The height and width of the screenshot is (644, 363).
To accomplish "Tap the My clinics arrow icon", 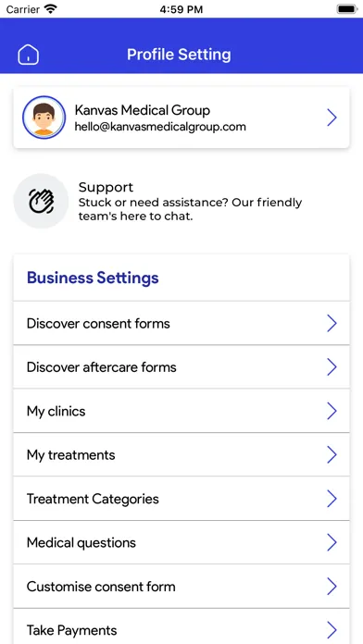I will pyautogui.click(x=332, y=411).
